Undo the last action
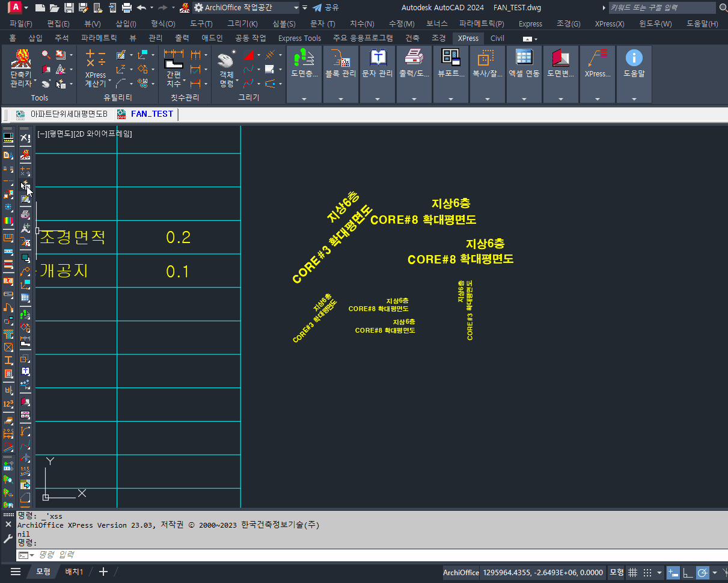 (141, 8)
